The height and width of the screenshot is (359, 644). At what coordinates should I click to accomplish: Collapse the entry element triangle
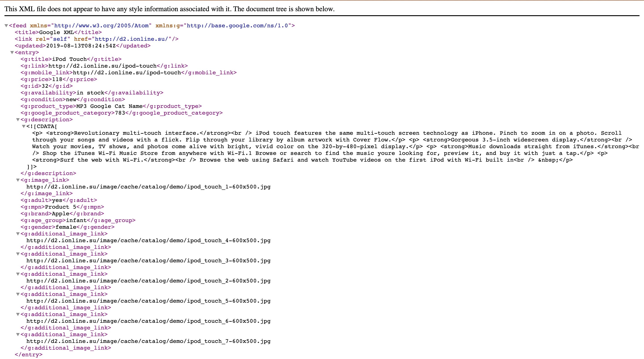click(x=12, y=53)
